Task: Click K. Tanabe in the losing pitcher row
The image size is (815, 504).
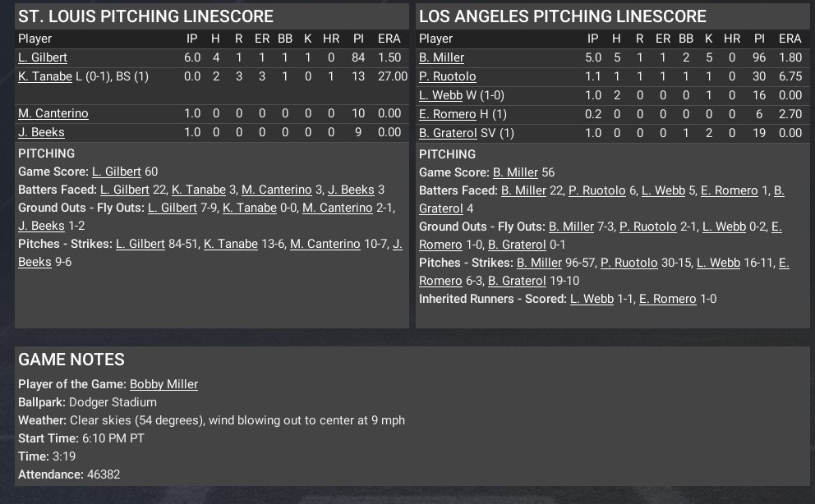Action: (45, 76)
